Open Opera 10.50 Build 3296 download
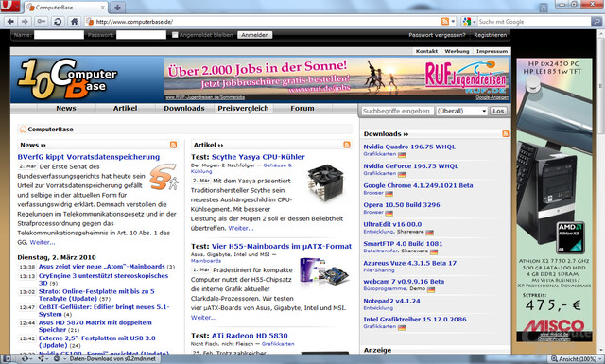 [x=402, y=204]
